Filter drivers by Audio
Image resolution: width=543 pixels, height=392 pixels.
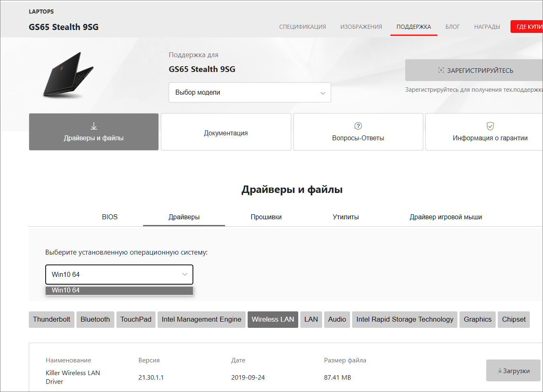click(x=337, y=320)
